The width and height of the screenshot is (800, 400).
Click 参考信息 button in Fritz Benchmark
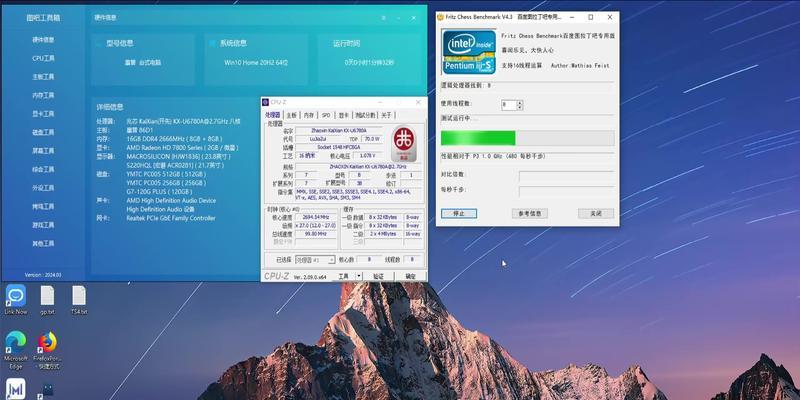click(530, 214)
